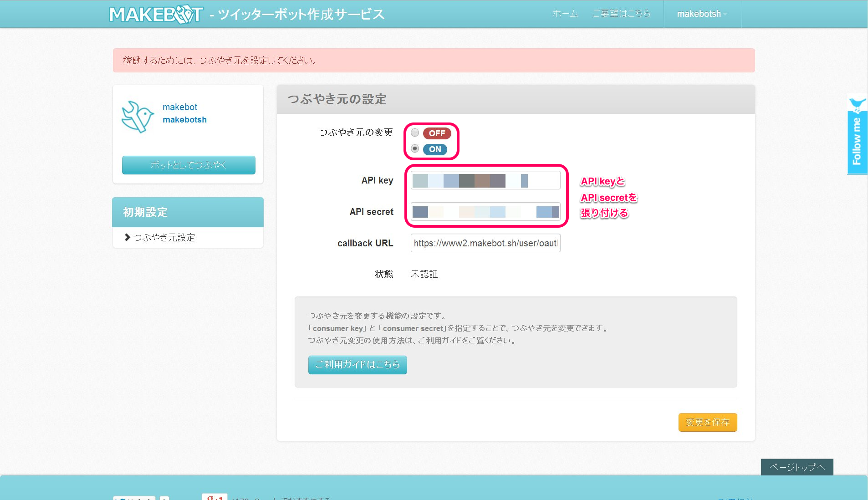Viewport: 868px width, 500px height.
Task: Focus the API secret input field
Action: (x=485, y=212)
